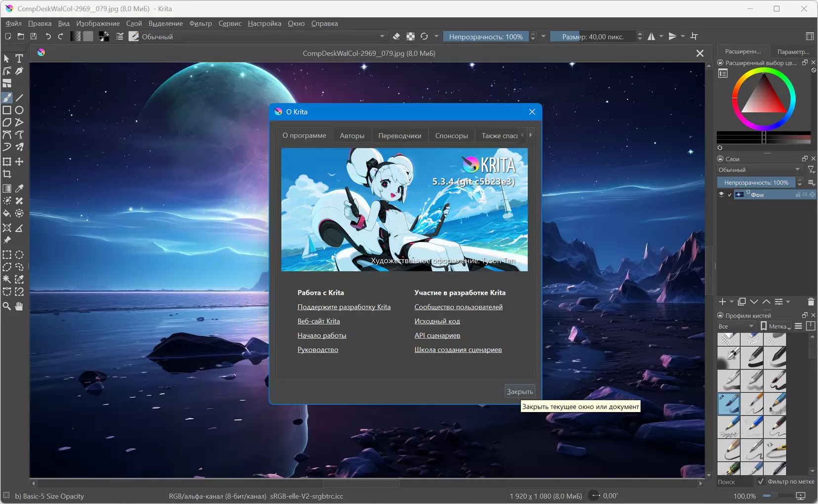Open the 'Метка' tag menu button
Image resolution: width=818 pixels, height=504 pixels.
pyautogui.click(x=775, y=326)
